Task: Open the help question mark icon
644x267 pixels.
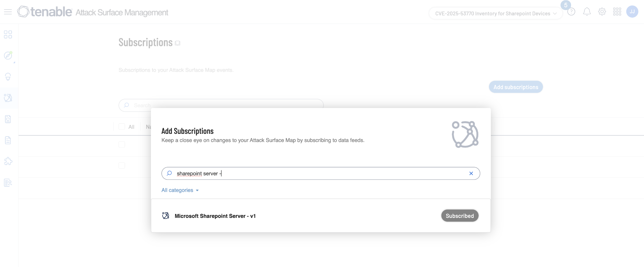Action: click(571, 12)
